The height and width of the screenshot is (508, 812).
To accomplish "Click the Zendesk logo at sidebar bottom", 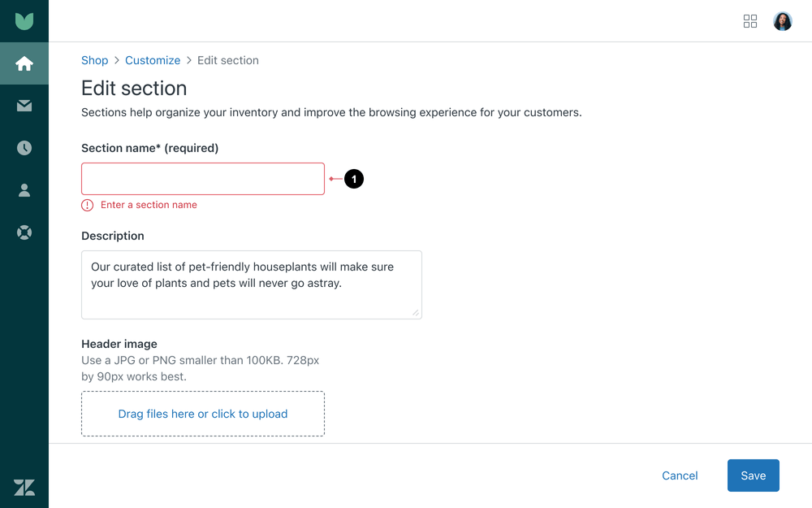I will click(24, 488).
